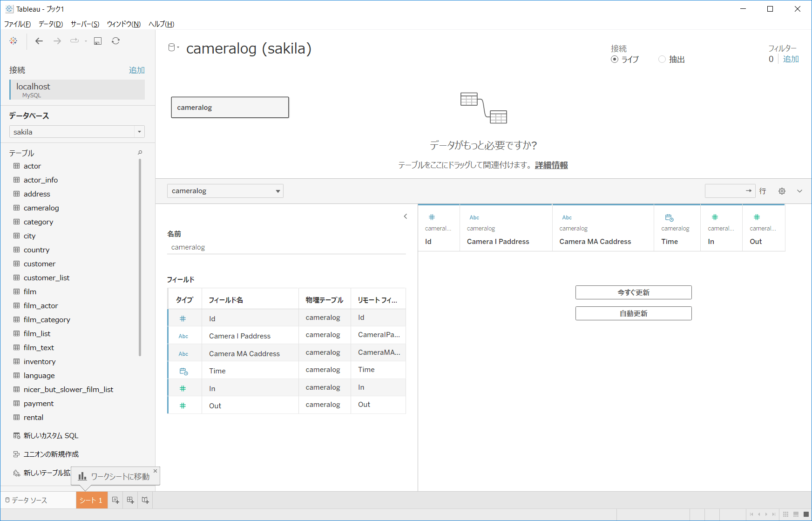
Task: Open the sakila database dropdown
Action: [77, 132]
